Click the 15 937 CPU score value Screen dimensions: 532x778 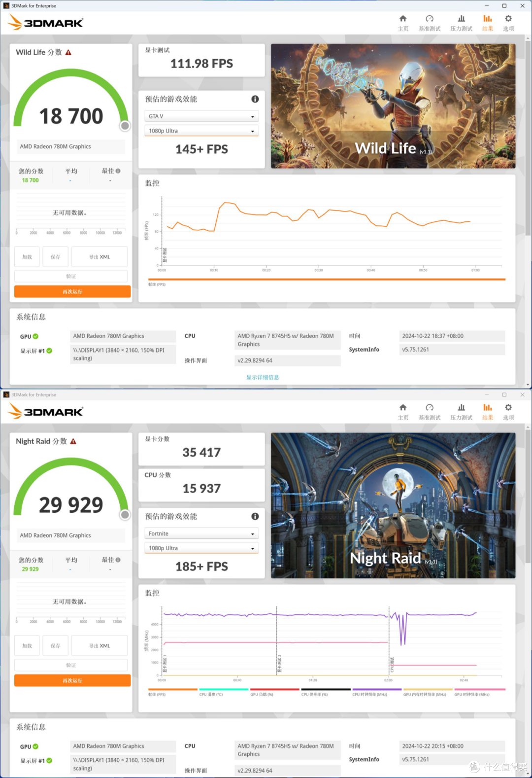[x=201, y=488]
